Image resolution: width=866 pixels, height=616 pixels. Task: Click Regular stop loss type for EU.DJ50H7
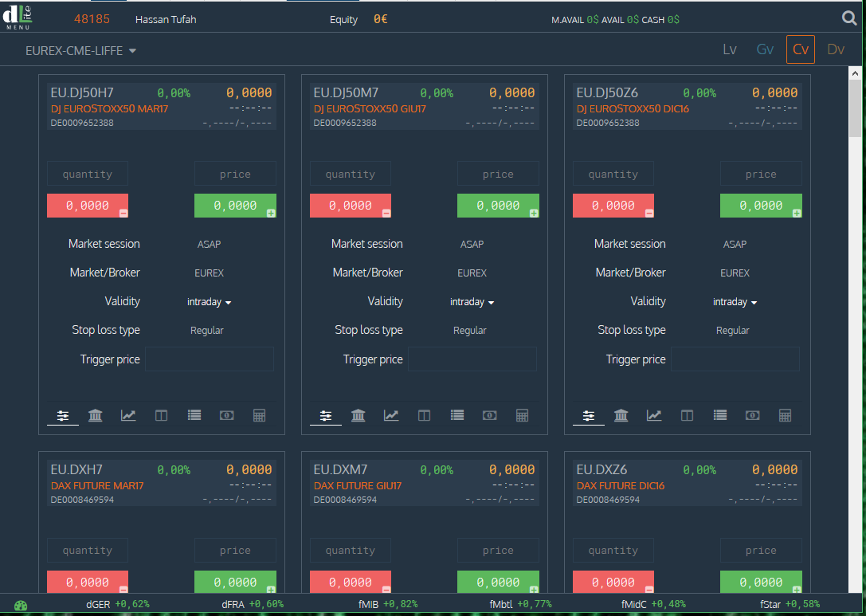pos(207,331)
